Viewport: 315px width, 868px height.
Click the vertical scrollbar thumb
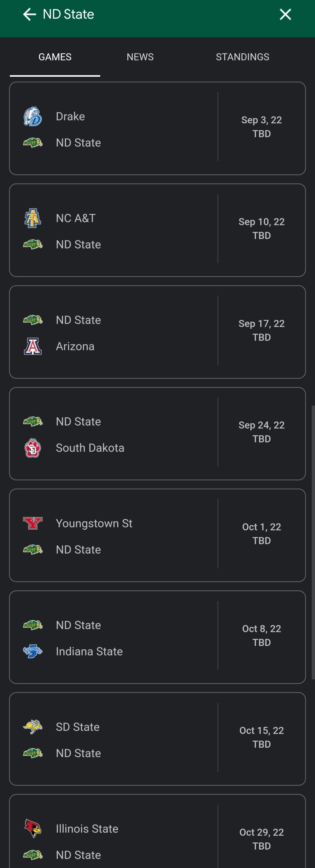[313, 542]
